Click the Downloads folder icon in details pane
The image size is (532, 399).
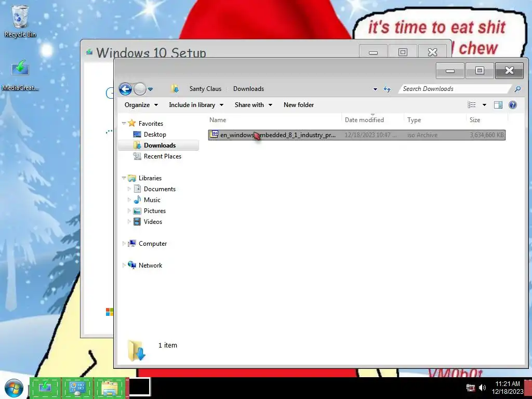[137, 350]
